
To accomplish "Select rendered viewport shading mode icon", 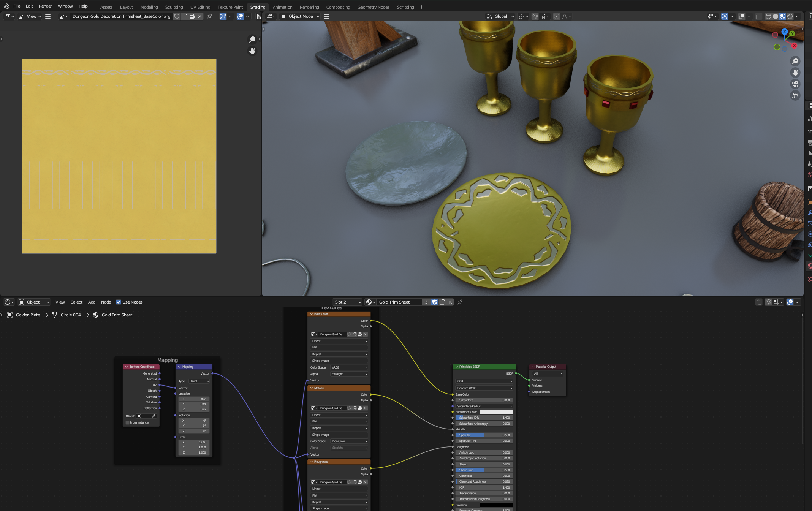I will pyautogui.click(x=790, y=16).
